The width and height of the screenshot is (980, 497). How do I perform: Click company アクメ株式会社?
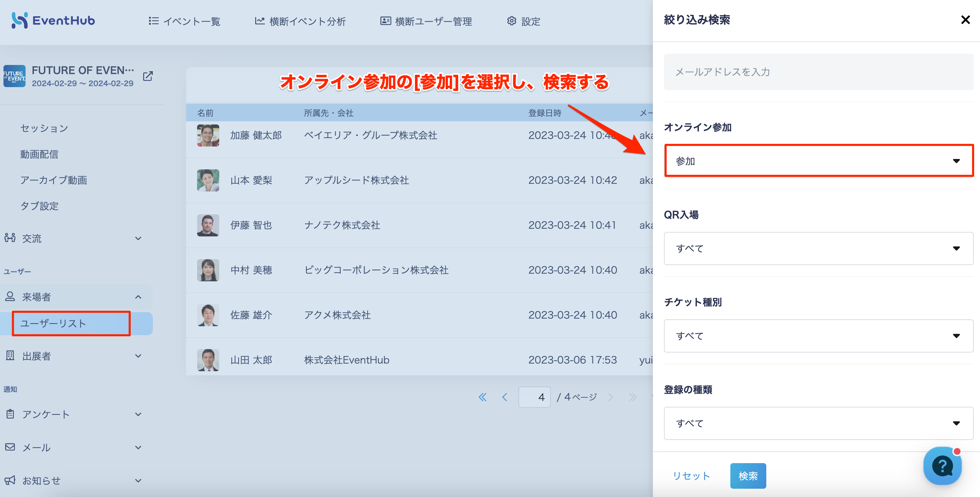click(x=337, y=315)
